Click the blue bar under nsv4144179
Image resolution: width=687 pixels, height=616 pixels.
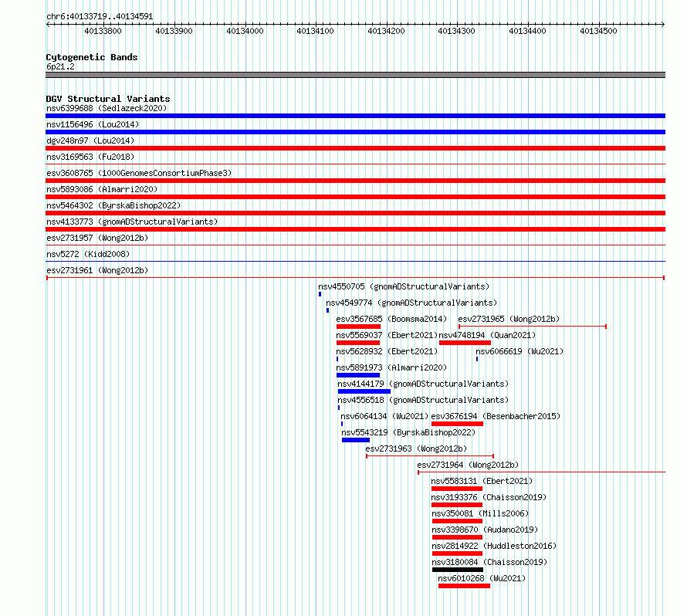pos(364,391)
